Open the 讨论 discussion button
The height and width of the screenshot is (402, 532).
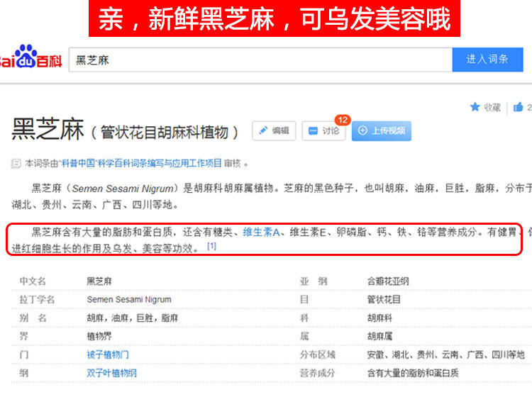[323, 130]
